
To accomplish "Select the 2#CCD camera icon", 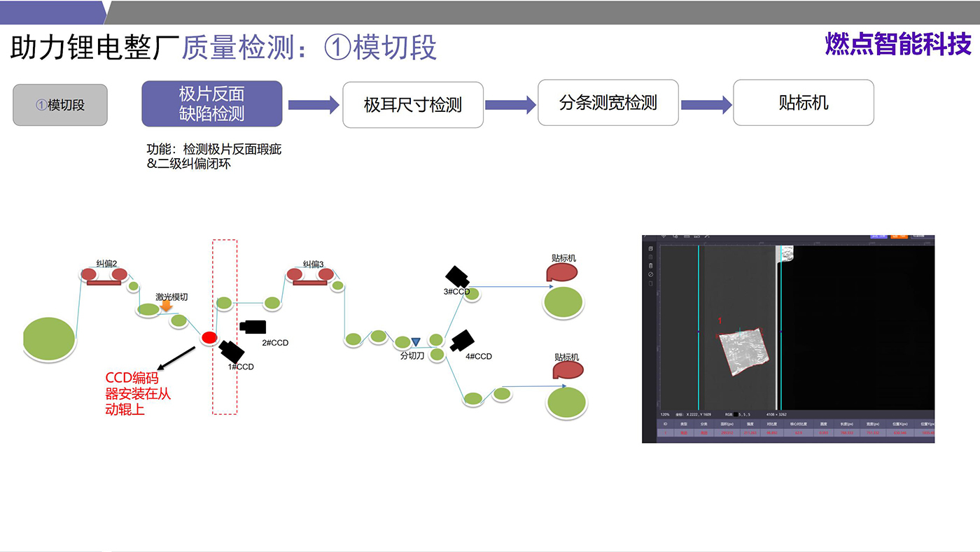I will (x=253, y=326).
